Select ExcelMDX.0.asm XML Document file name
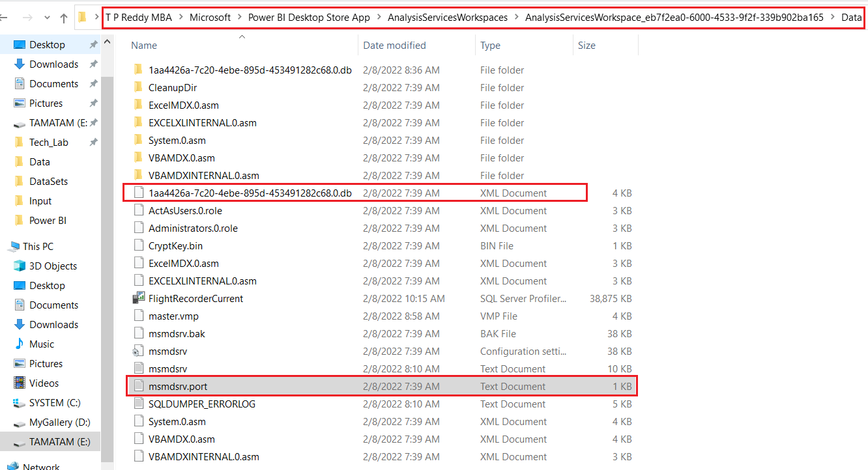The height and width of the screenshot is (470, 868). click(184, 263)
